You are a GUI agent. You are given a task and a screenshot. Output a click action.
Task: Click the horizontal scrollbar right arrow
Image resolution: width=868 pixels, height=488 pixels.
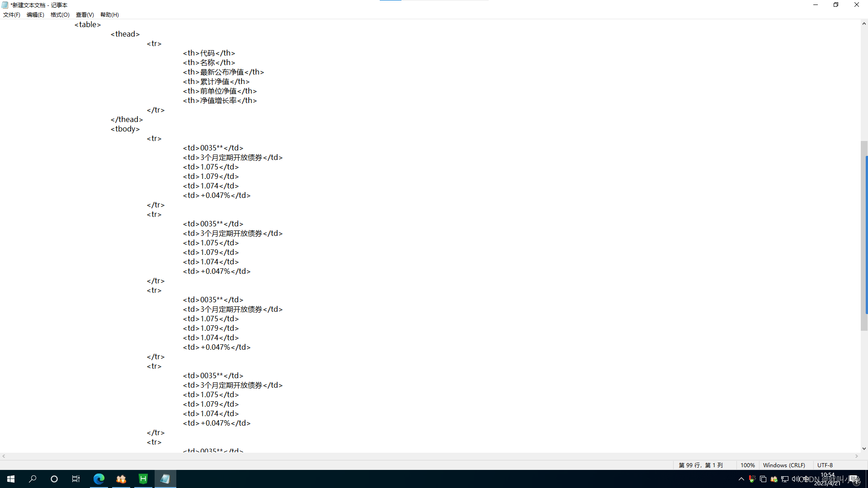[857, 456]
